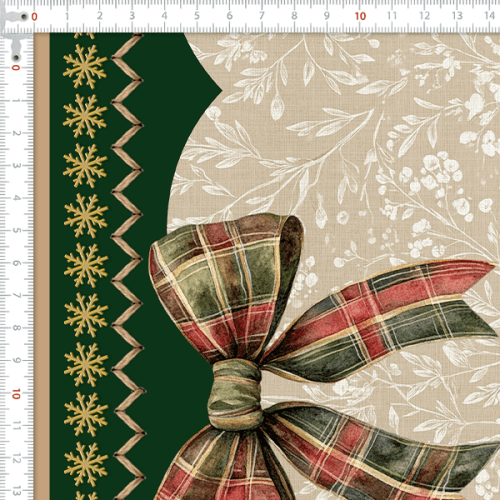Screen dimensions: 500x500
Task: Click the red 10 on top ruler
Action: [x=360, y=16]
